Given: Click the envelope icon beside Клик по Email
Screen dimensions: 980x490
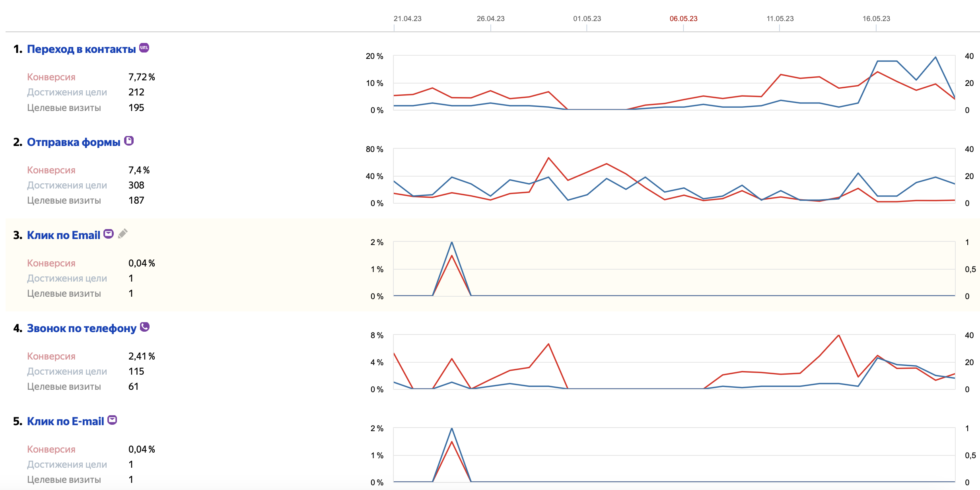Looking at the screenshot, I should [109, 234].
